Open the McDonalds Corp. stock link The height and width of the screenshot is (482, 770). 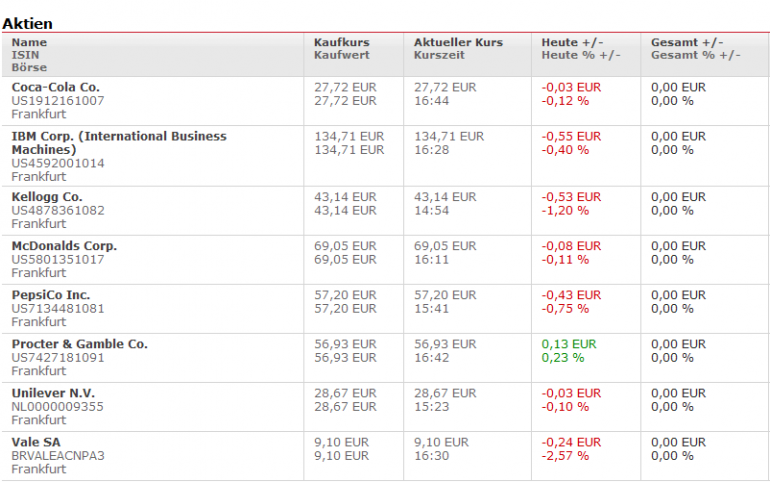click(64, 246)
